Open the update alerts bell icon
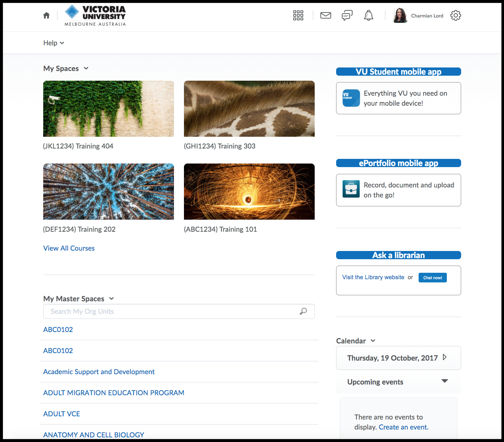This screenshot has height=442, width=504. [x=369, y=15]
